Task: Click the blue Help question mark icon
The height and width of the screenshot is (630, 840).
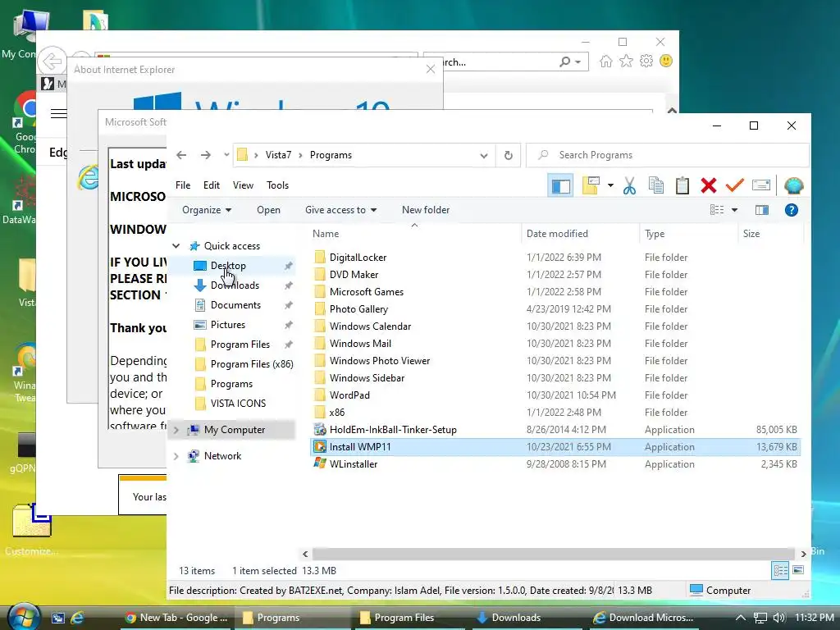Action: pos(792,210)
